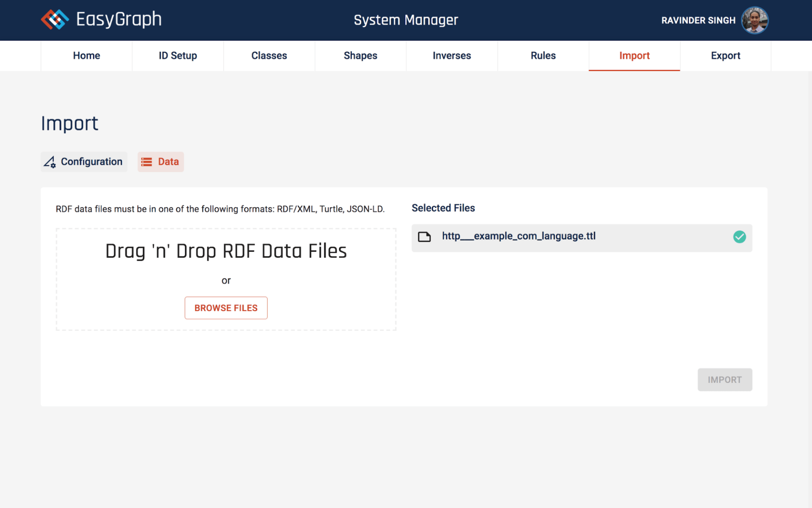The height and width of the screenshot is (508, 812).
Task: Click the Import button
Action: (724, 380)
